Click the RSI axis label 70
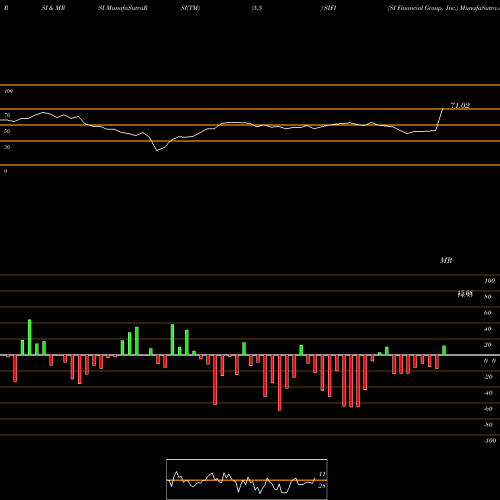Image resolution: width=500 pixels, height=500 pixels. coord(7,115)
